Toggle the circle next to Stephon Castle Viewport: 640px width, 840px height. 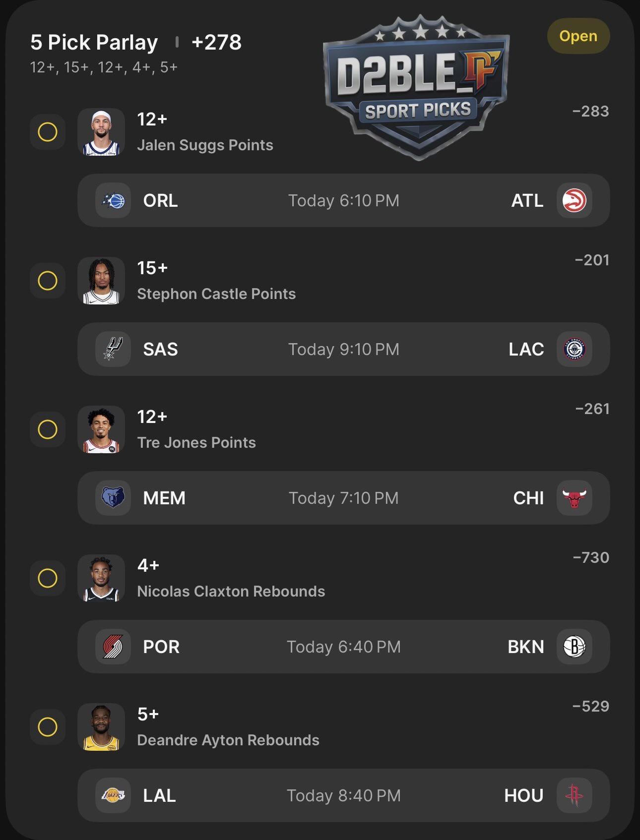tap(48, 281)
